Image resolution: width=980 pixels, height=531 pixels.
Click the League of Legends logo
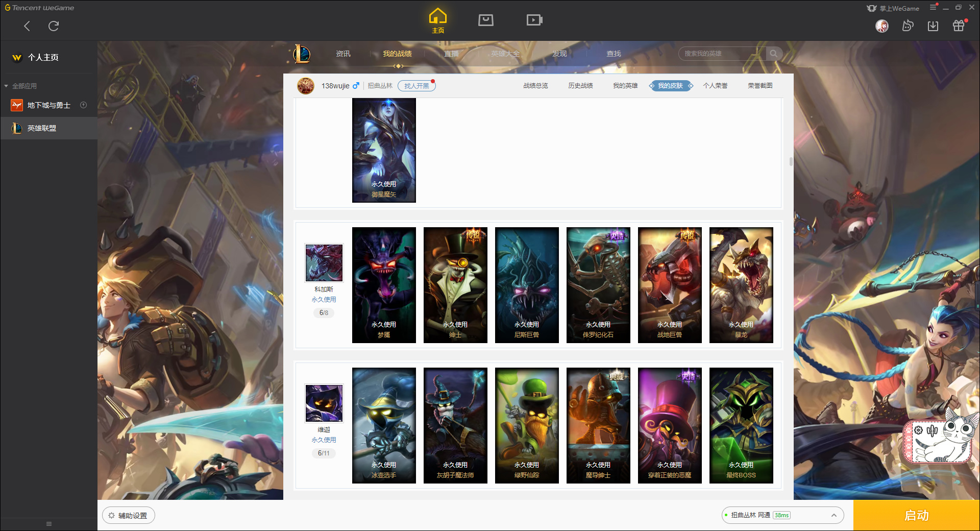coord(302,54)
